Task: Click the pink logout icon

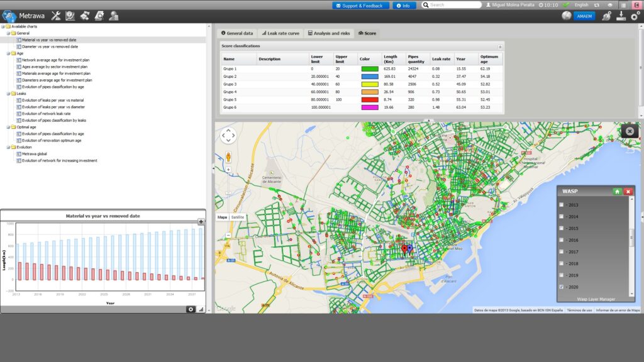Action: point(637,5)
